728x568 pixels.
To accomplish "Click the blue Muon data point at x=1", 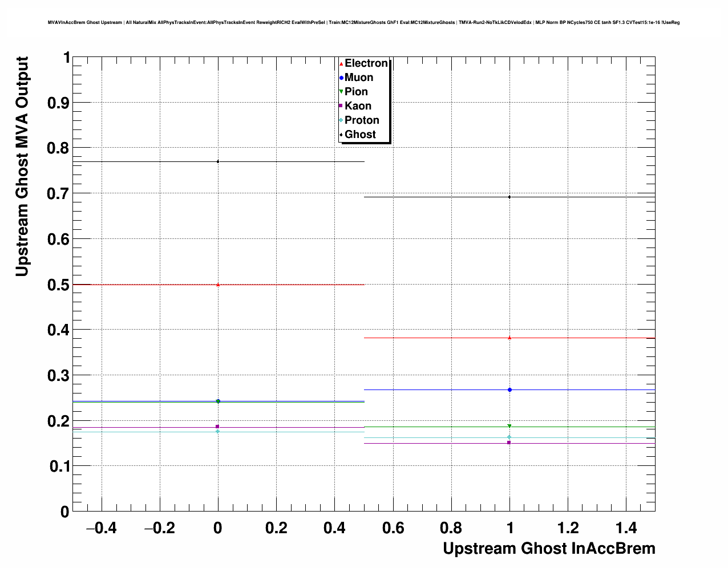I will pyautogui.click(x=509, y=390).
